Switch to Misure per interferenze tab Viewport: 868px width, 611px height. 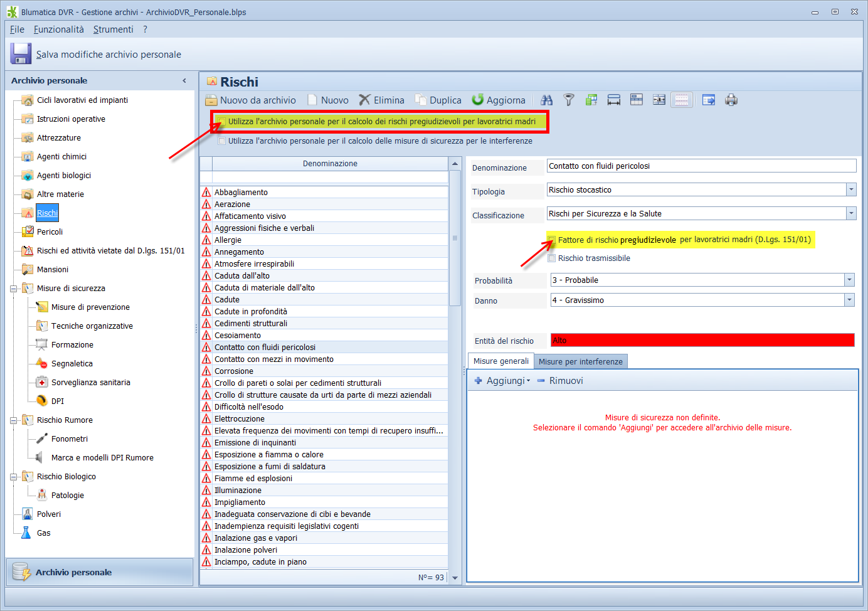581,361
